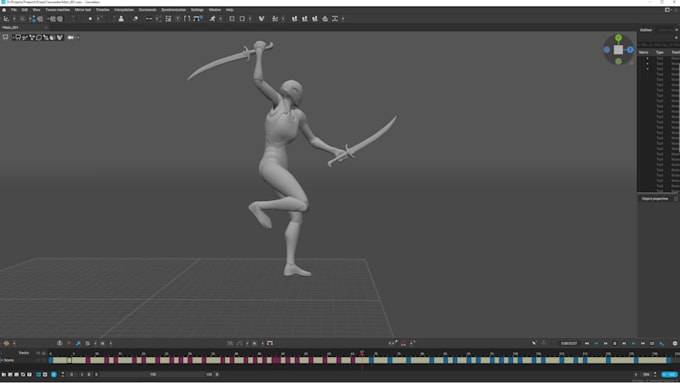Click the home icon left of File
The height and width of the screenshot is (383, 680).
[4, 10]
